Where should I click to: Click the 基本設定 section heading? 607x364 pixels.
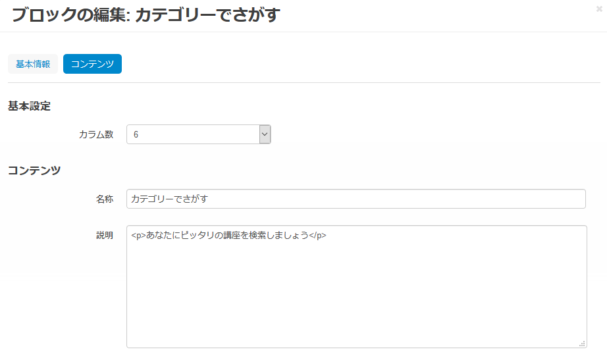click(x=29, y=105)
